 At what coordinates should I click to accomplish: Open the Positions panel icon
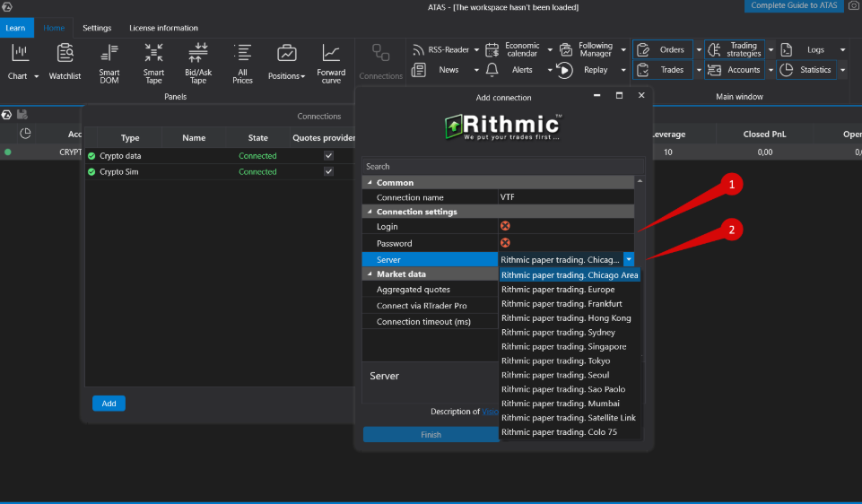[286, 54]
